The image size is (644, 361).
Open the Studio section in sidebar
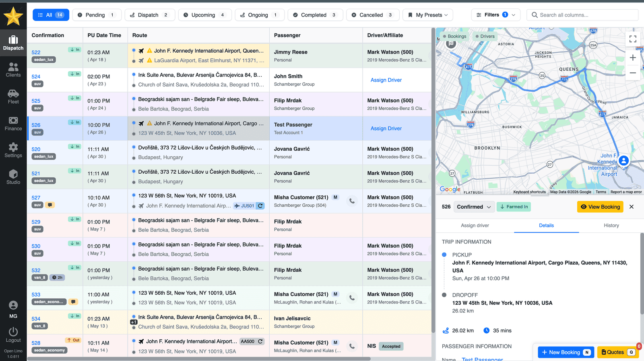coord(13,177)
